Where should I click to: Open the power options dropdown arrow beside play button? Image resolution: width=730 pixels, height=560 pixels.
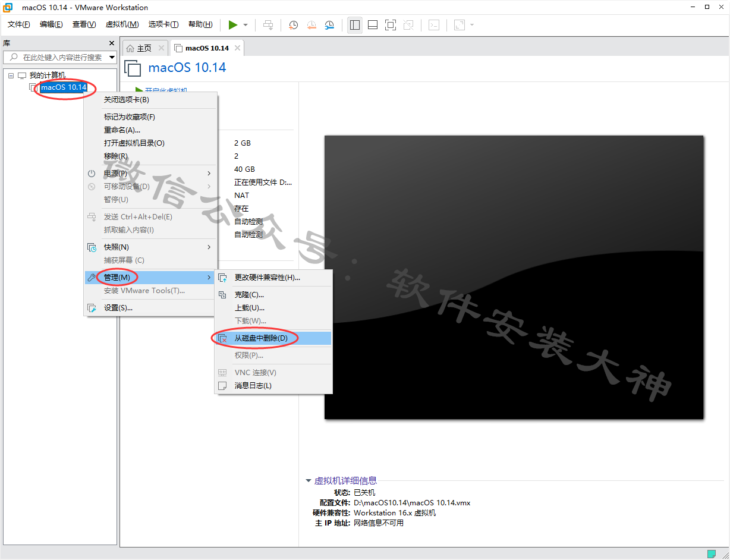click(246, 25)
